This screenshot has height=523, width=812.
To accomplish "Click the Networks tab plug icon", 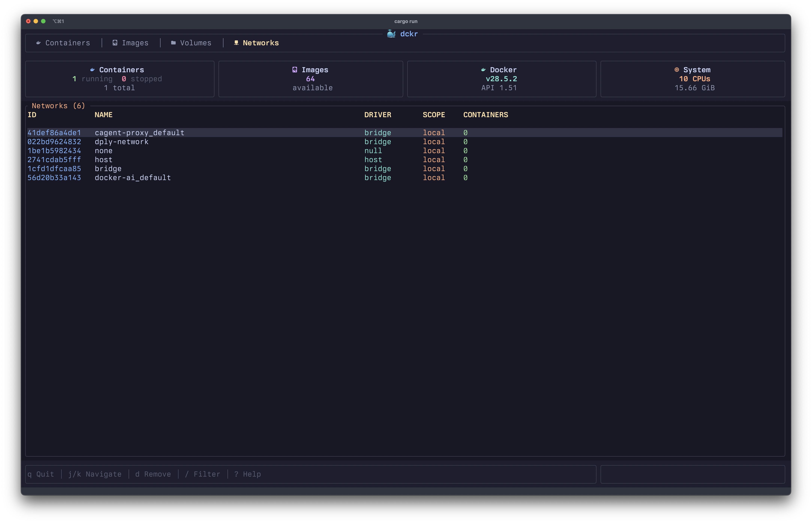I will (236, 43).
